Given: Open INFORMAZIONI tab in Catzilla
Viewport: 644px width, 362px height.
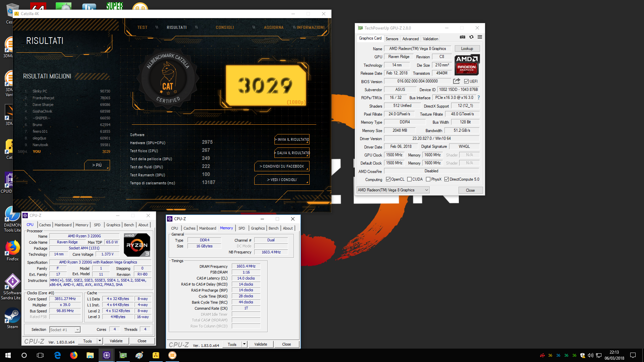Looking at the screenshot, I should point(310,27).
